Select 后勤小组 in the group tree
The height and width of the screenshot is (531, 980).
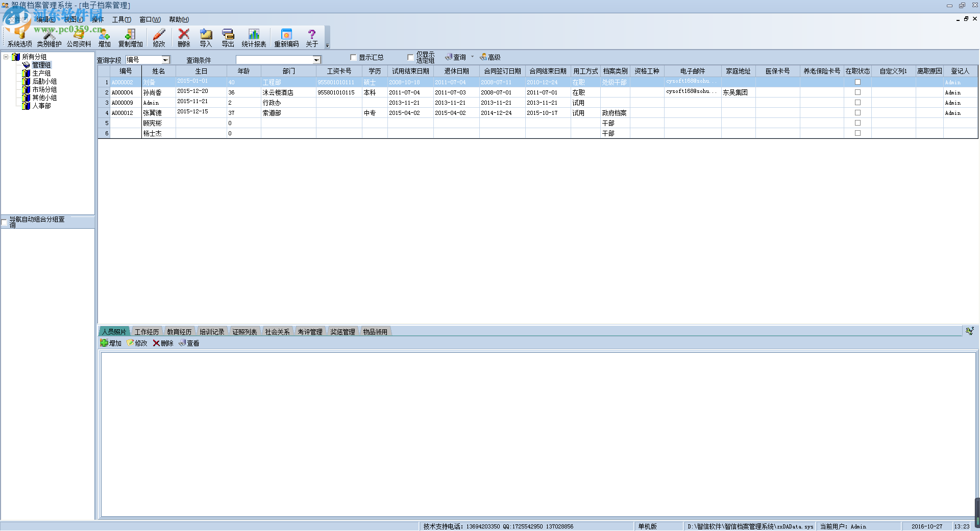point(44,81)
